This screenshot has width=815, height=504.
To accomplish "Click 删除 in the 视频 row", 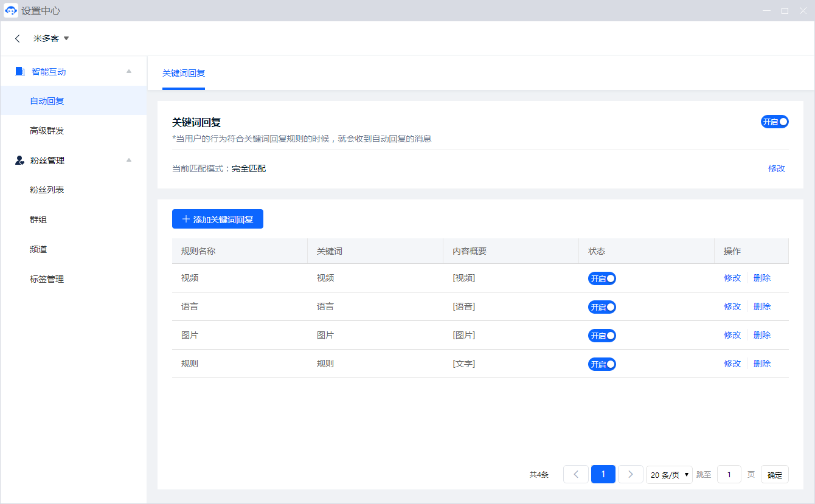I will 762,278.
